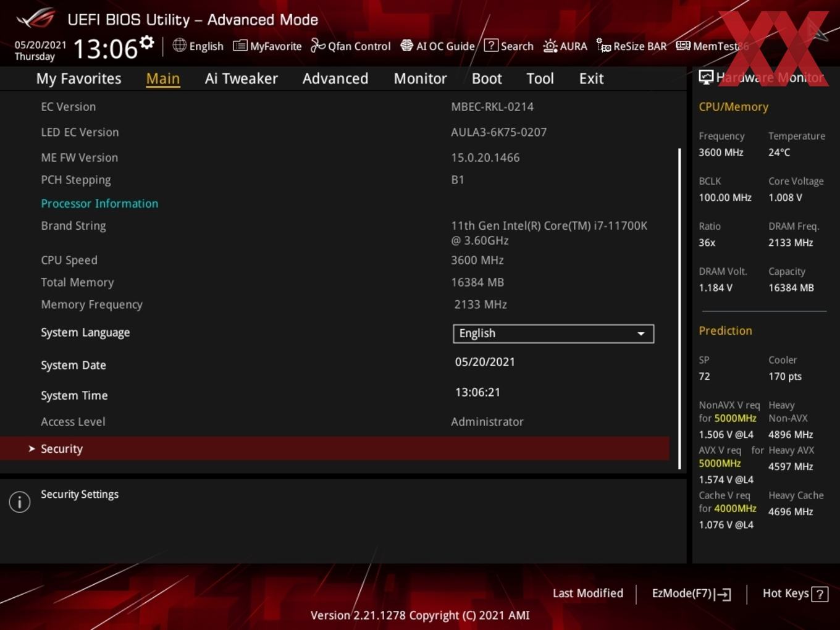Image resolution: width=840 pixels, height=630 pixels.
Task: Expand the Security submenu arrow
Action: [x=31, y=448]
